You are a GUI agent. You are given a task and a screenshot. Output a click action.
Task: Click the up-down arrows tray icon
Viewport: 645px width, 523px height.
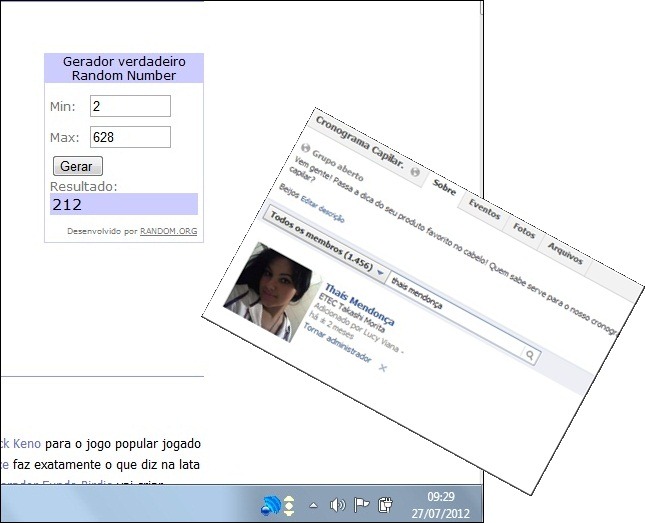tap(289, 505)
